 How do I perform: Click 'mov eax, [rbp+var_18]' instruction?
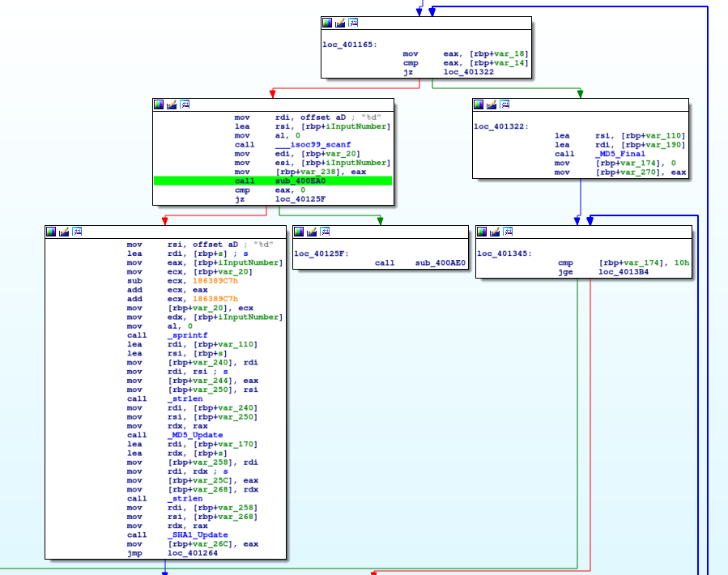[x=466, y=54]
